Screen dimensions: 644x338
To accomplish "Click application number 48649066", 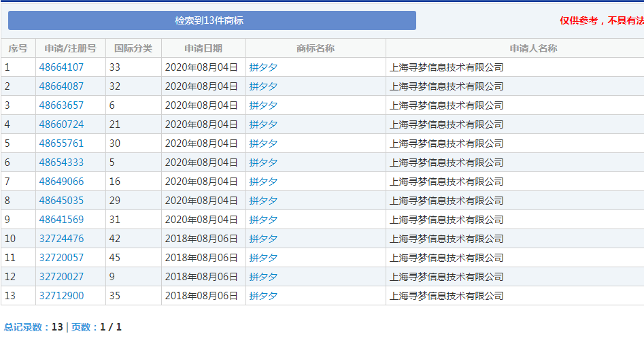I will pos(61,182).
